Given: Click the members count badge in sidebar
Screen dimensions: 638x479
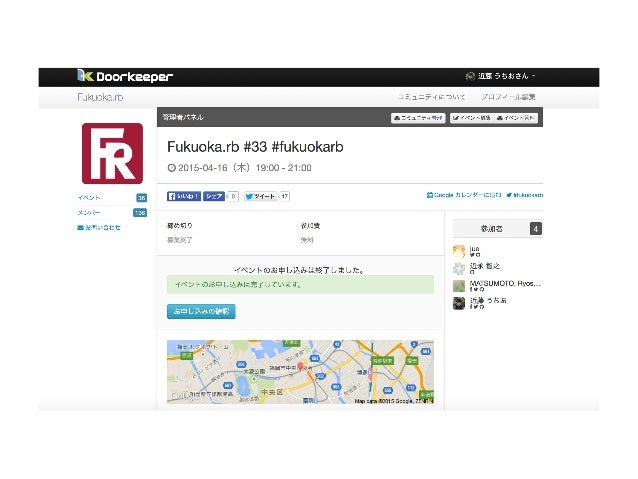Looking at the screenshot, I should tap(140, 213).
